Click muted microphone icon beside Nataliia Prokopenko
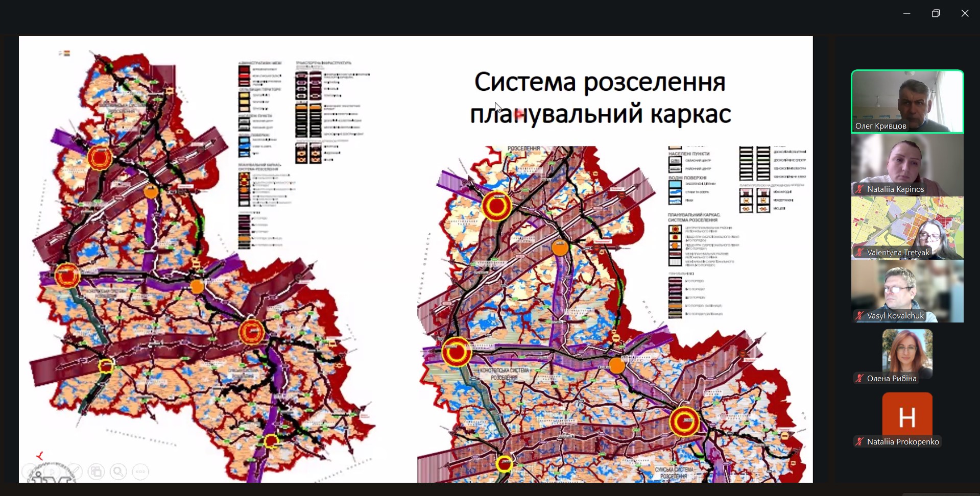 pyautogui.click(x=859, y=442)
